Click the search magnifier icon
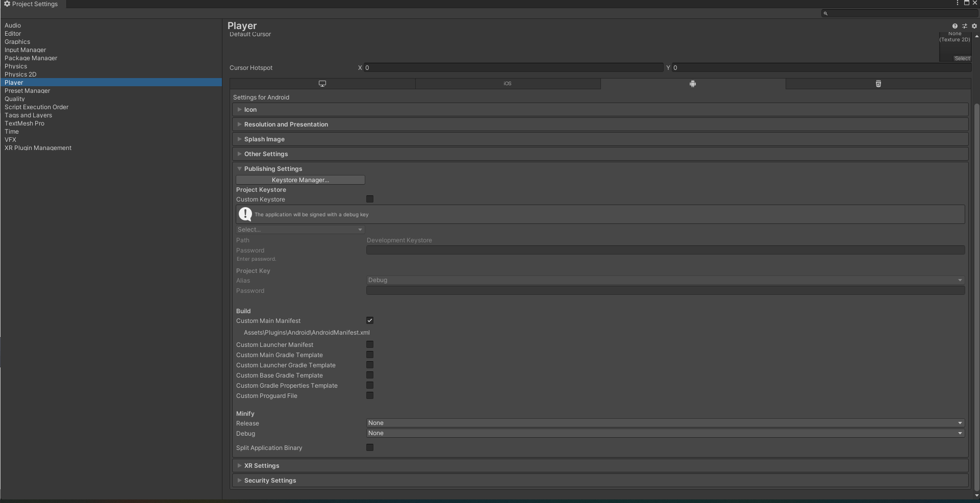Screen dimensions: 980x503 (825, 13)
